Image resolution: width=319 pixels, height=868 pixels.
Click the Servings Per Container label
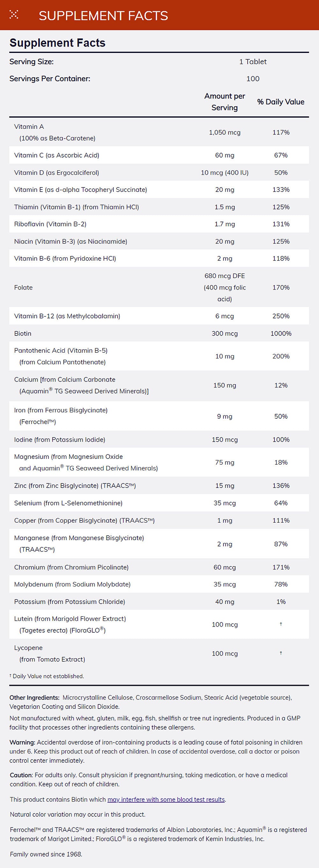click(x=49, y=78)
